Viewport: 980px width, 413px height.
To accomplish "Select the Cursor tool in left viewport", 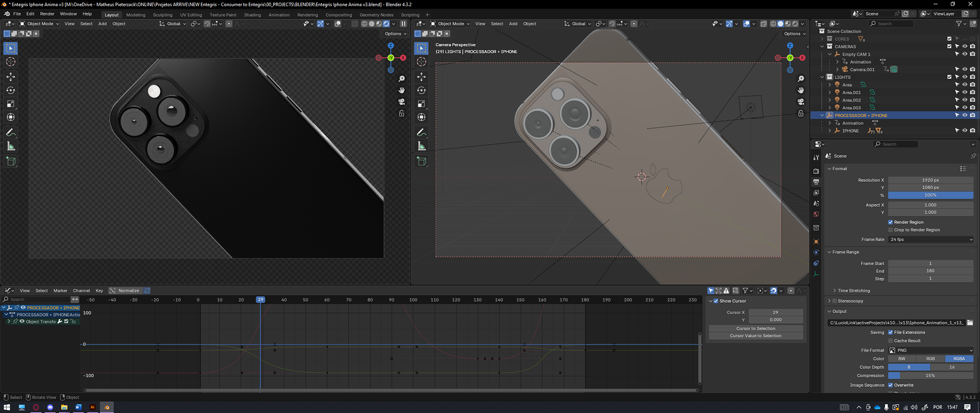I will (11, 62).
